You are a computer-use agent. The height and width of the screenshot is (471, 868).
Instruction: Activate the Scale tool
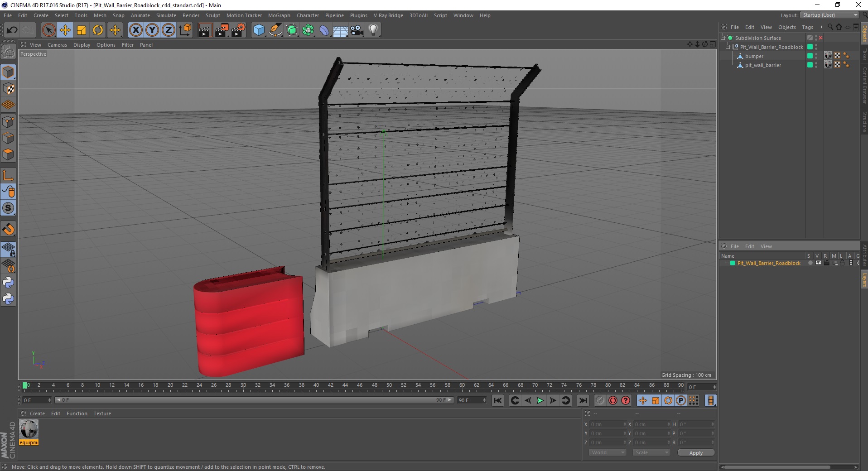click(82, 30)
